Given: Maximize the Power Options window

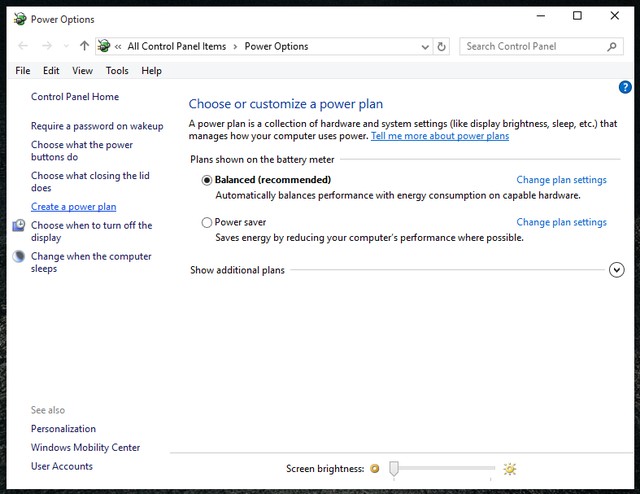Looking at the screenshot, I should click(577, 16).
